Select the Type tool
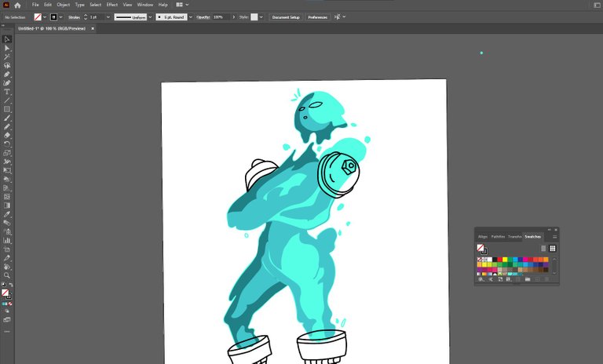 coord(7,92)
